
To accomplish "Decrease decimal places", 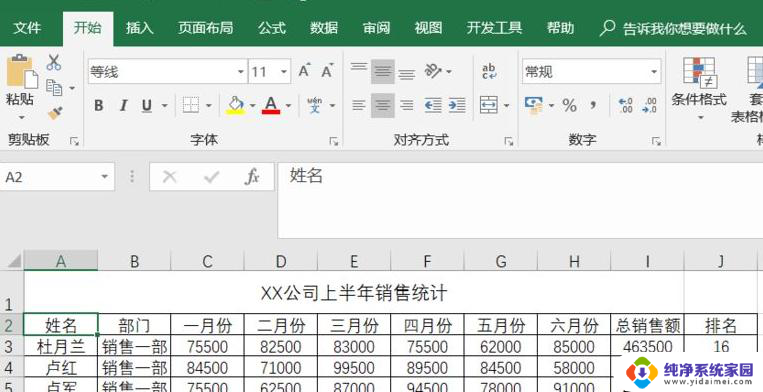I will pos(650,105).
